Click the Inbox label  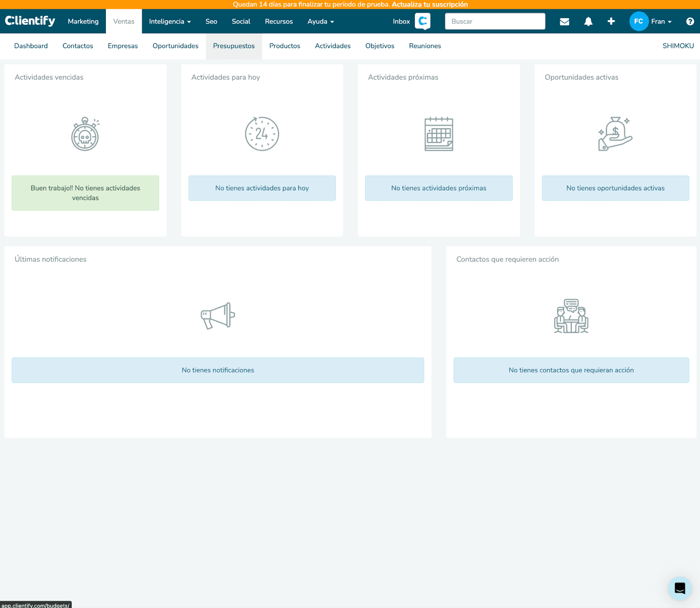tap(401, 21)
